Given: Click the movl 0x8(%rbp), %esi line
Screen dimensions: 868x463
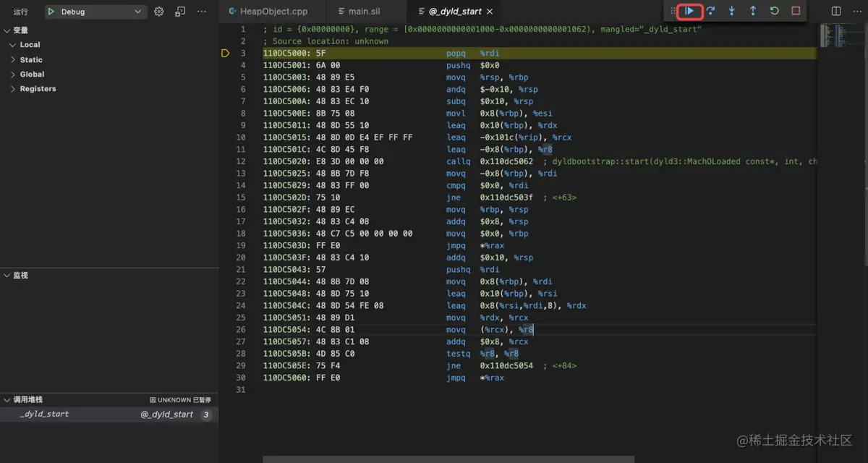Looking at the screenshot, I should [x=499, y=114].
